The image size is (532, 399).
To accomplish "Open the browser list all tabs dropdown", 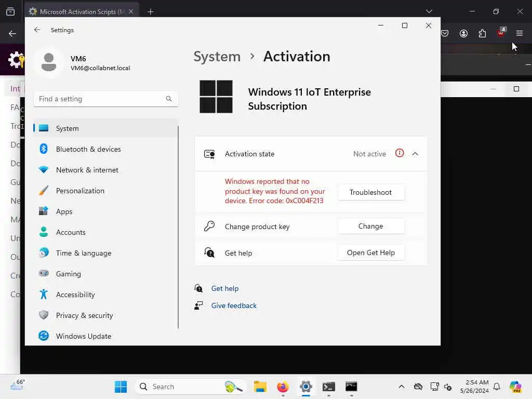I will tap(429, 11).
